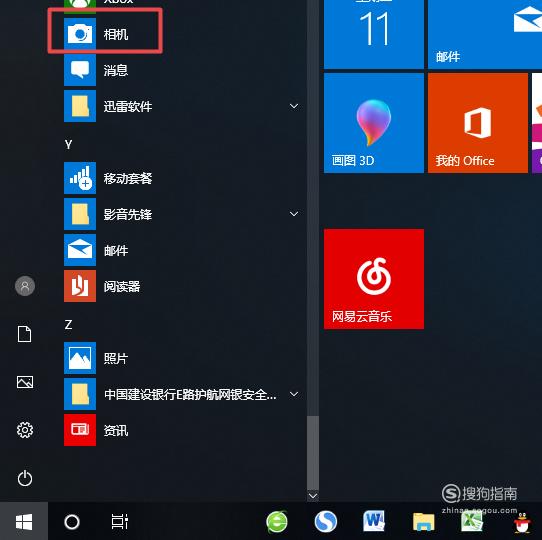Select the 消息 label text
Screen dimensions: 542x540
(116, 70)
